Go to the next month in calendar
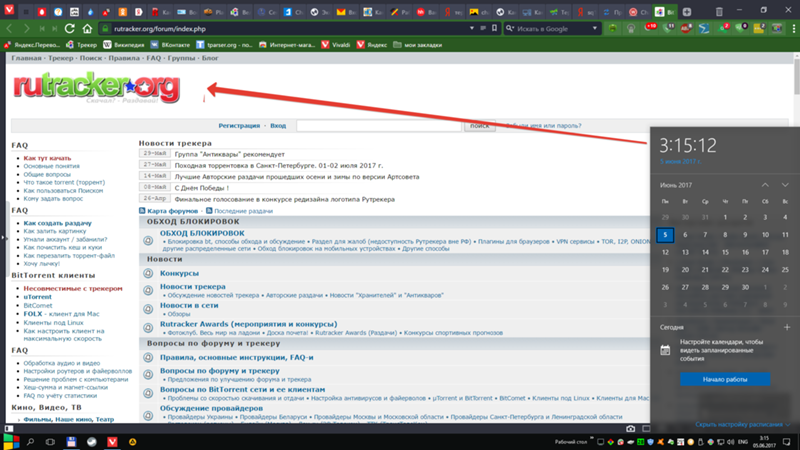800x450 pixels. pos(785,185)
